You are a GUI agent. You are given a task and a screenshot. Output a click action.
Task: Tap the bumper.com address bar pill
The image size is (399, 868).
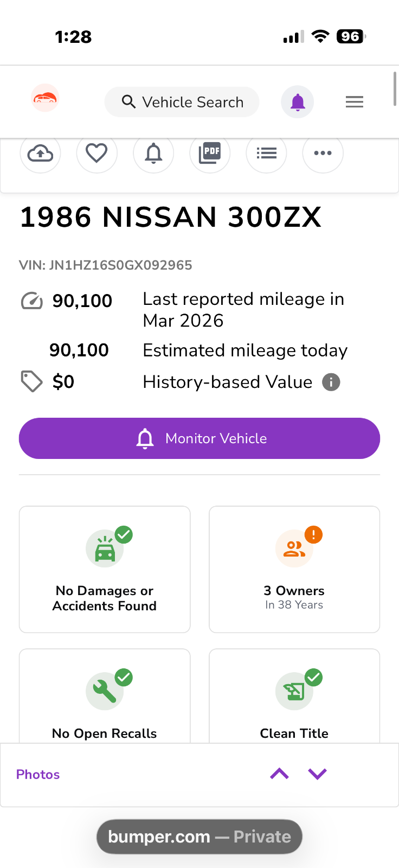pos(200,837)
